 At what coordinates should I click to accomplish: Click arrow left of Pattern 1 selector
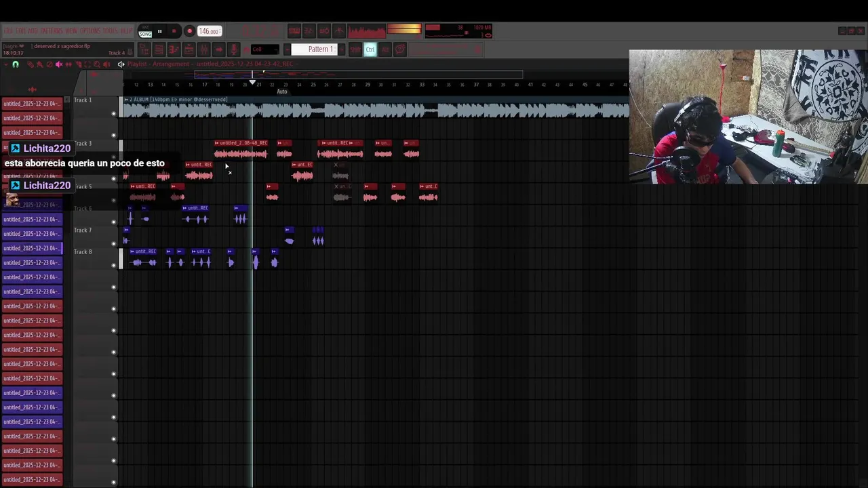point(287,49)
